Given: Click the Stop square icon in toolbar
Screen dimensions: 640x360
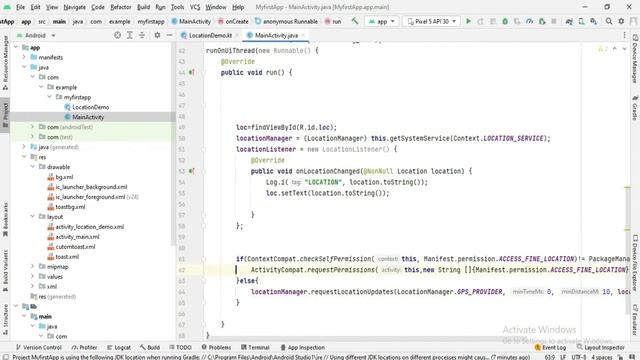Looking at the screenshot, I should 554,21.
